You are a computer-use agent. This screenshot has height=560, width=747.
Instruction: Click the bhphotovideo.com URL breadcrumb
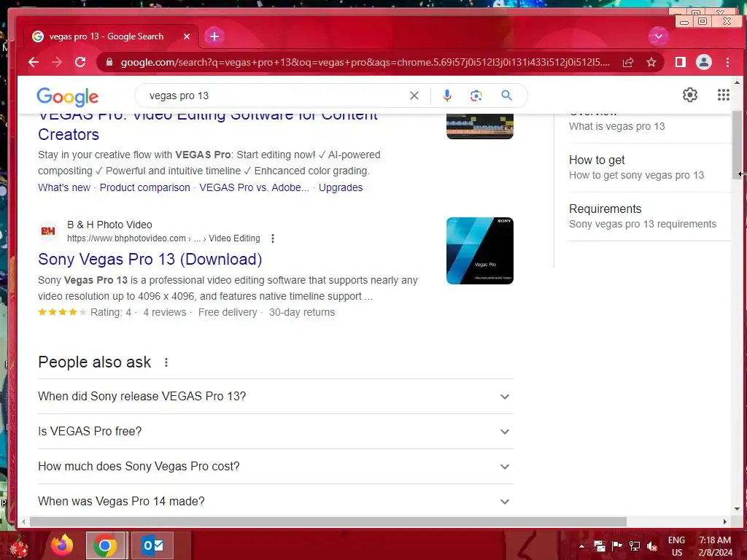click(x=163, y=238)
